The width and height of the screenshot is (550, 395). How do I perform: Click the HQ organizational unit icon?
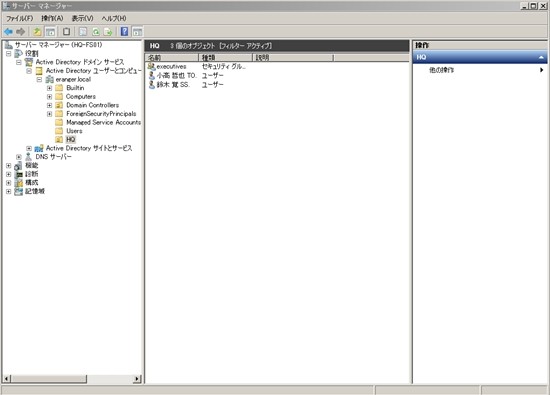tap(59, 140)
